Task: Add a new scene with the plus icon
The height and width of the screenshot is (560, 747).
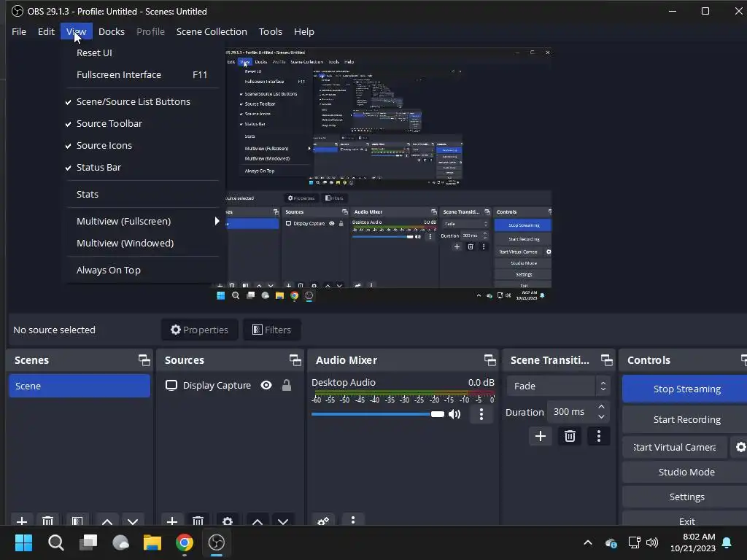Action: pyautogui.click(x=21, y=521)
